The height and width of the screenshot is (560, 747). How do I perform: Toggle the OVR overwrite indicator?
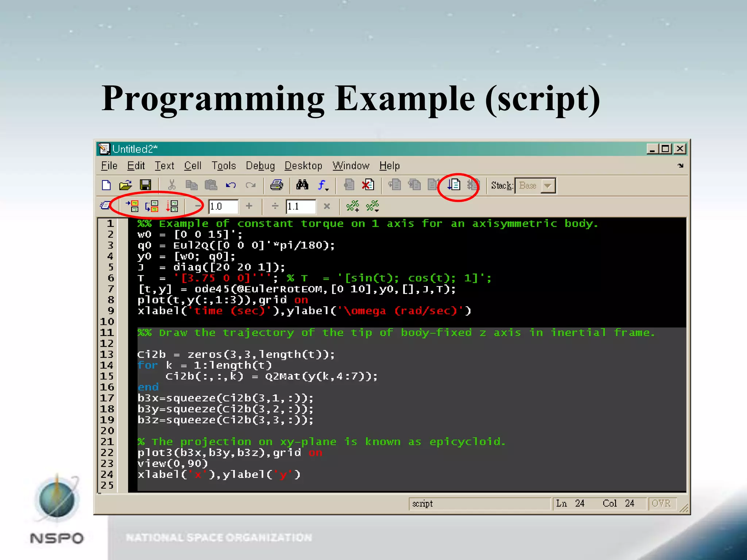pos(661,503)
